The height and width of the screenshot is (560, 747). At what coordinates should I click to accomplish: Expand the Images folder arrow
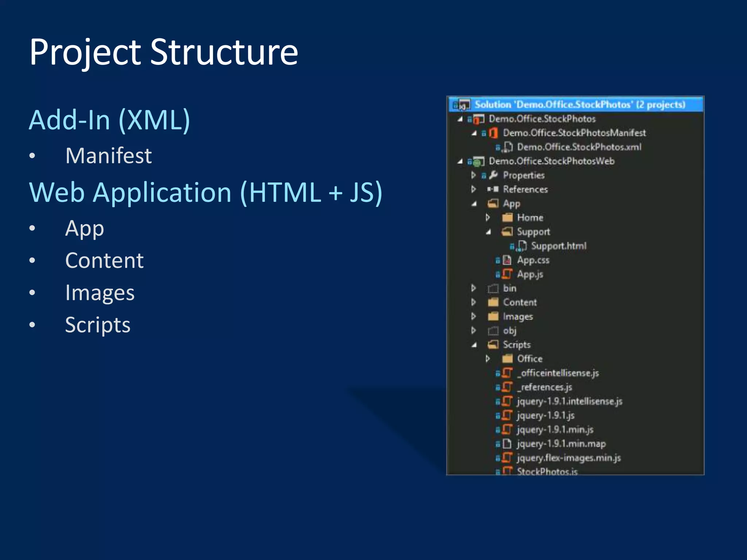click(473, 316)
